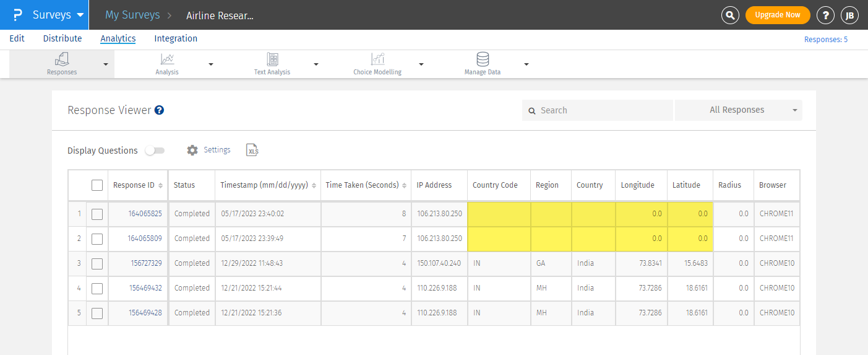Export responses with the XLS icon
Viewport: 868px width, 355px height.
point(252,150)
